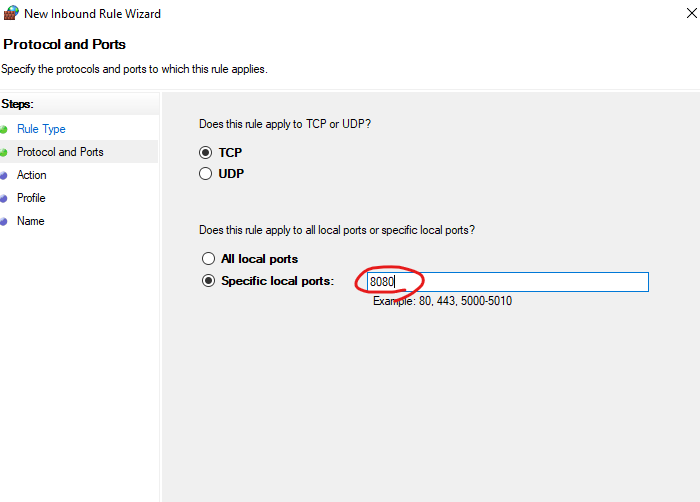Go to the Rule Type step link
The image size is (700, 502).
(x=41, y=129)
